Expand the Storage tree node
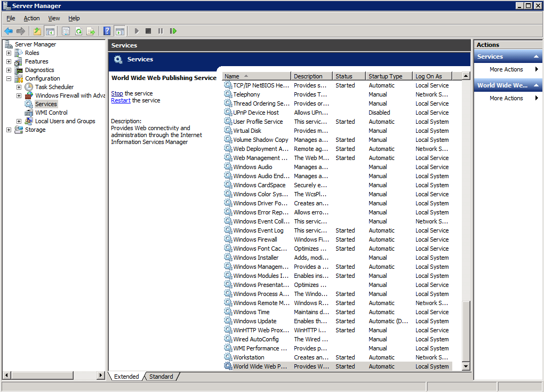Screen dimensions: 544x392 point(9,130)
